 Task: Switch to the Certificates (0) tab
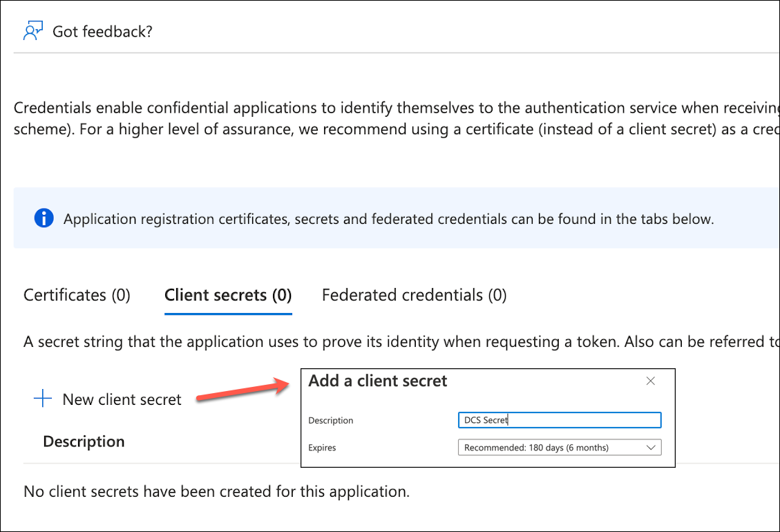[77, 296]
